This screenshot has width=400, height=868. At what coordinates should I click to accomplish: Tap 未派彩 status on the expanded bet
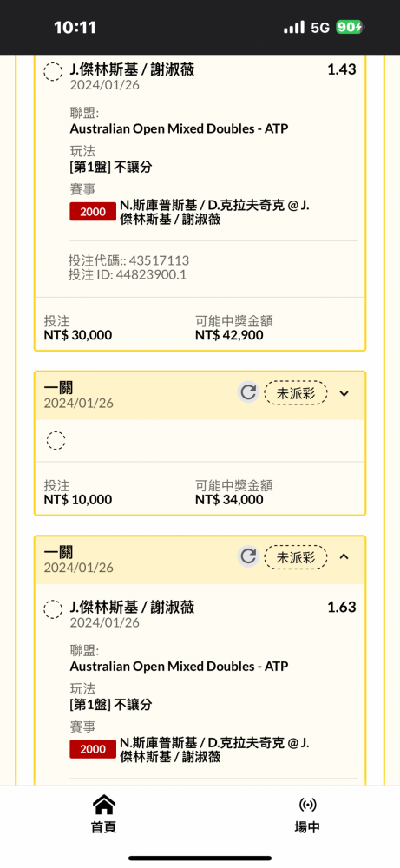click(x=295, y=557)
